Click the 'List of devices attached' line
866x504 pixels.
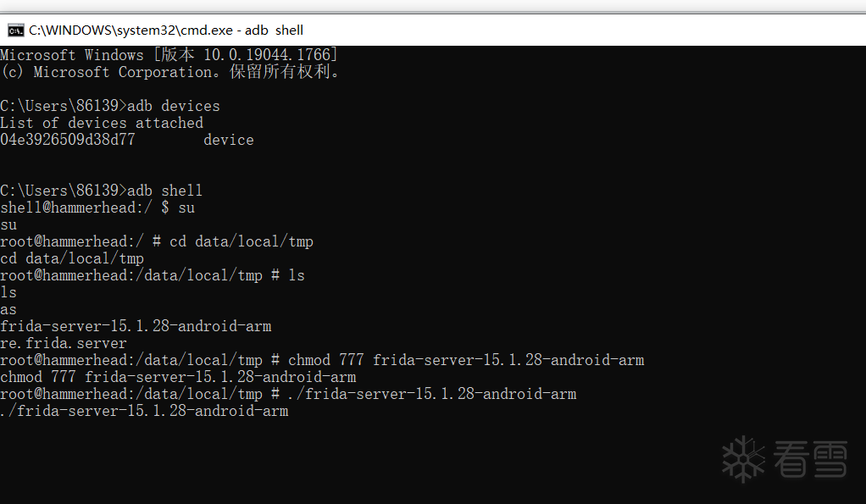(102, 123)
